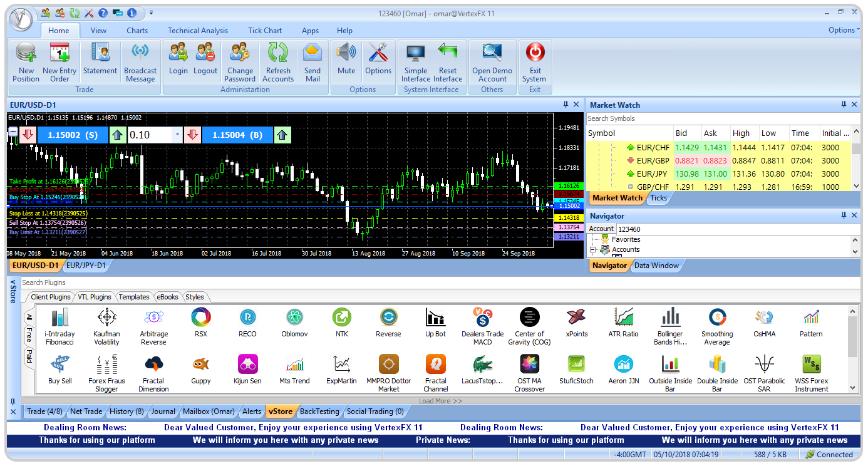Viewport: 868px width, 466px height.
Task: Click the 1.15002 sell price button
Action: coord(68,135)
